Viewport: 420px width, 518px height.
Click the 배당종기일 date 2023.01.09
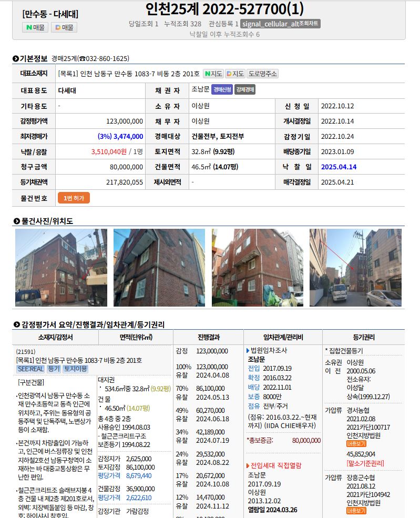point(337,152)
